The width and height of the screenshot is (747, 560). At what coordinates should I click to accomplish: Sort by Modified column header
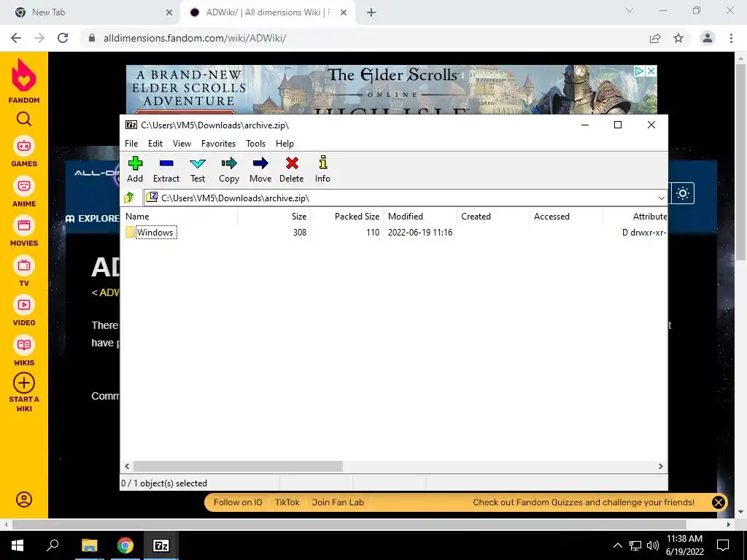(x=419, y=216)
